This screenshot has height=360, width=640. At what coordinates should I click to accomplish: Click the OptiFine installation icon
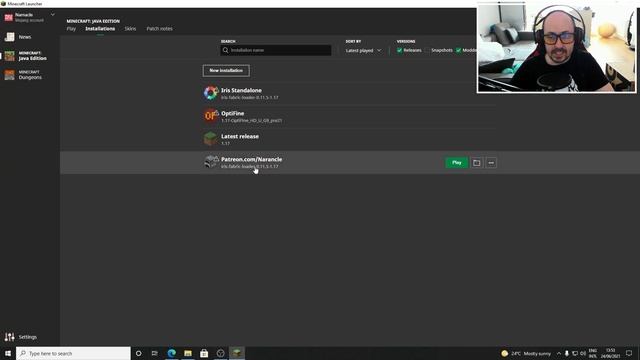click(211, 116)
